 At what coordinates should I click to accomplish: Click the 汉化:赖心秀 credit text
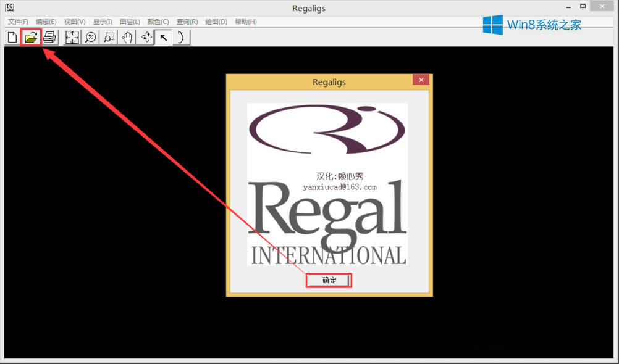click(340, 176)
